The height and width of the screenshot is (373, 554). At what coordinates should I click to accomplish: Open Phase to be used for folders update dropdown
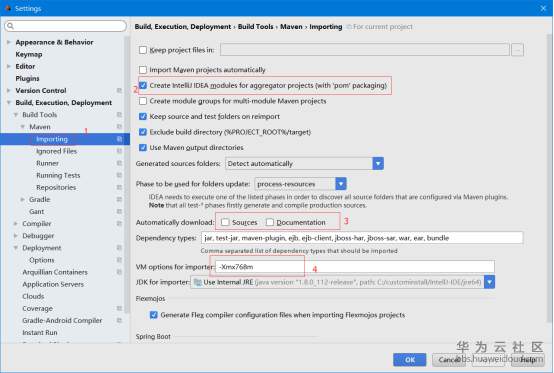tap(341, 184)
